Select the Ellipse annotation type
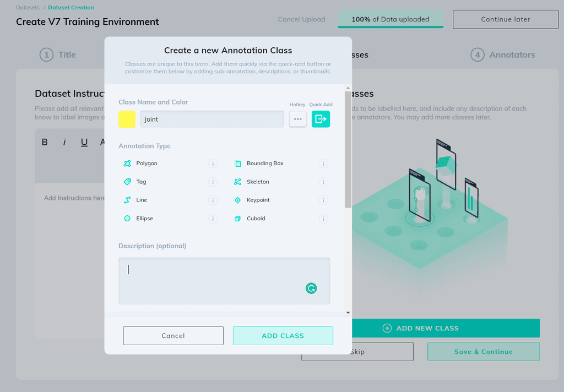 coord(145,219)
